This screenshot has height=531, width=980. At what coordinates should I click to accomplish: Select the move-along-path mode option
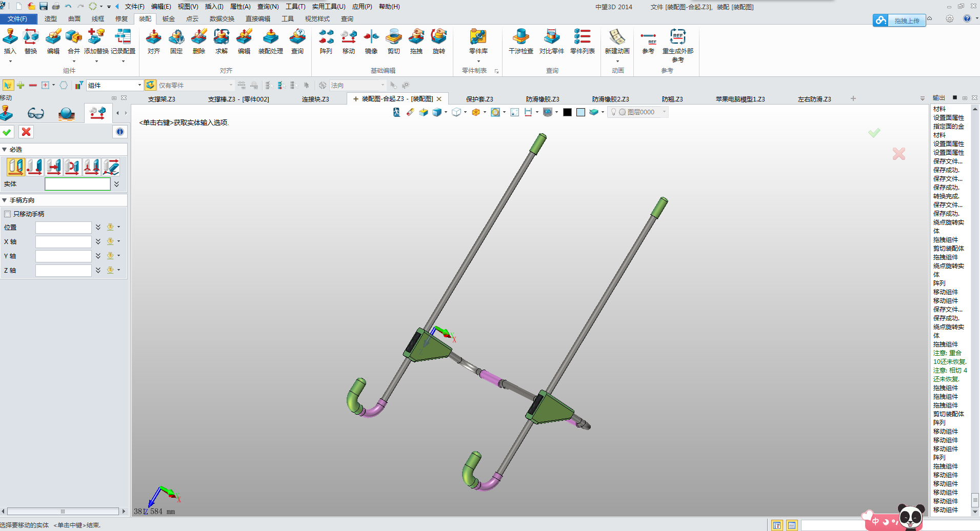pos(111,167)
